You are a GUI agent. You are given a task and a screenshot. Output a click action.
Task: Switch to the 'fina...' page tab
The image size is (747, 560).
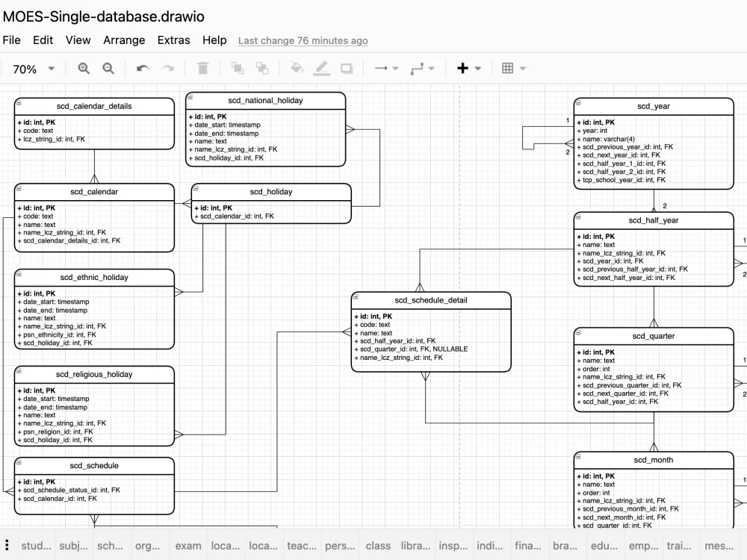[x=528, y=546]
